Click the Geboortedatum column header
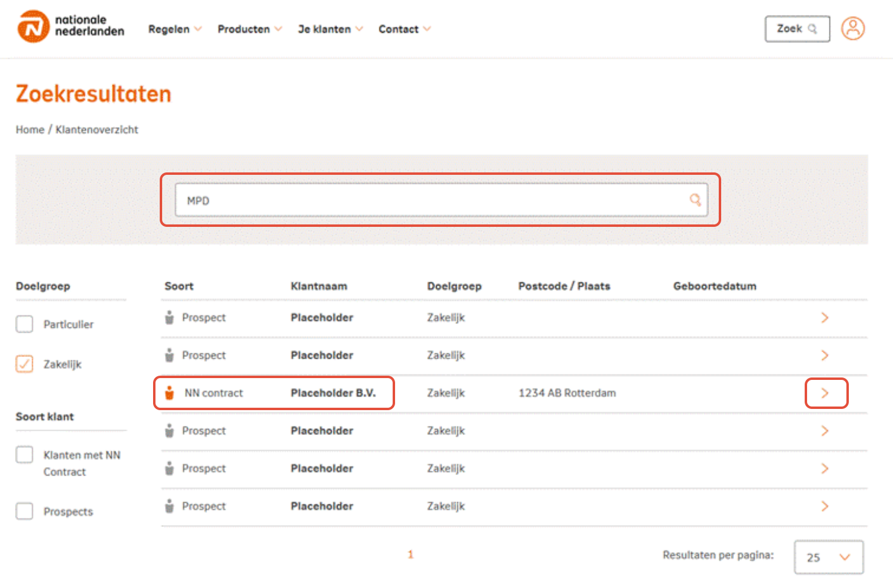The image size is (893, 588). (715, 286)
